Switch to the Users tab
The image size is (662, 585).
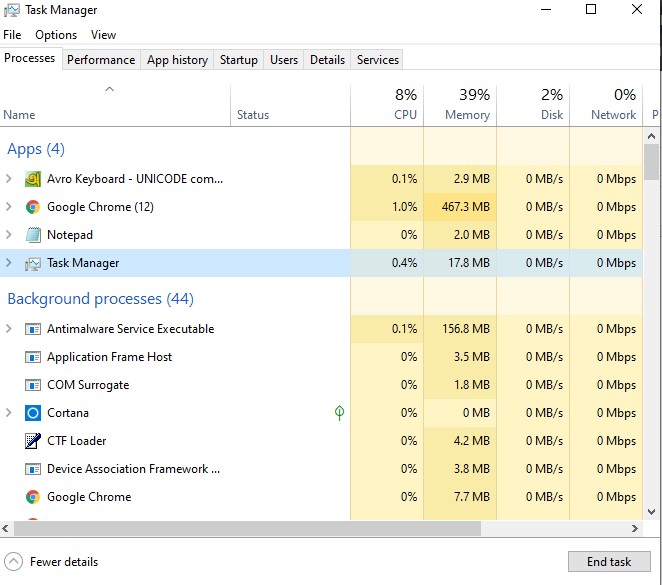(x=284, y=60)
